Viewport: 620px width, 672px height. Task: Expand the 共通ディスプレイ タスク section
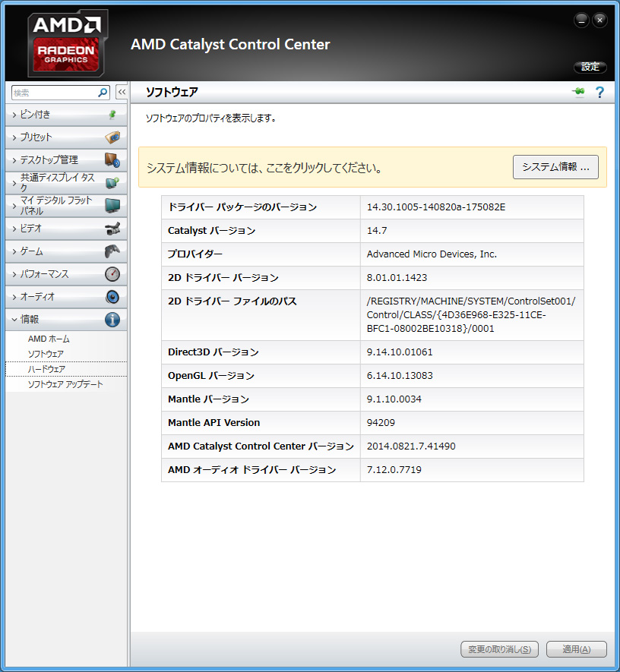pos(66,183)
